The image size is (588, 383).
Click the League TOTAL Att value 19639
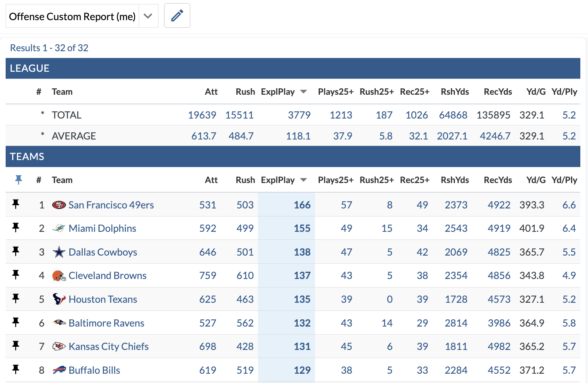[202, 115]
